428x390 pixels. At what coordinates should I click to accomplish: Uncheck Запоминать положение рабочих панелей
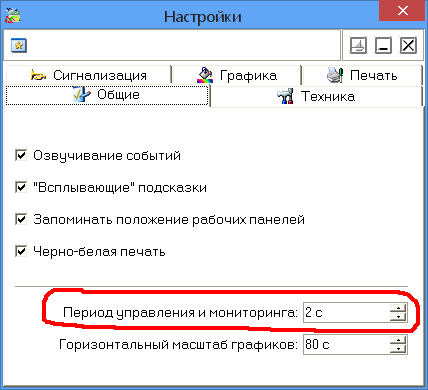tap(21, 219)
